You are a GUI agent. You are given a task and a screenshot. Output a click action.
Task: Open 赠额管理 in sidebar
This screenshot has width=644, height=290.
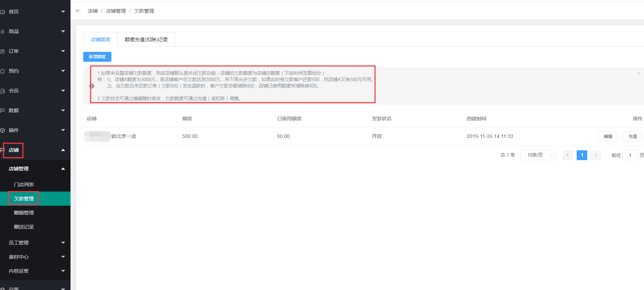tap(24, 213)
